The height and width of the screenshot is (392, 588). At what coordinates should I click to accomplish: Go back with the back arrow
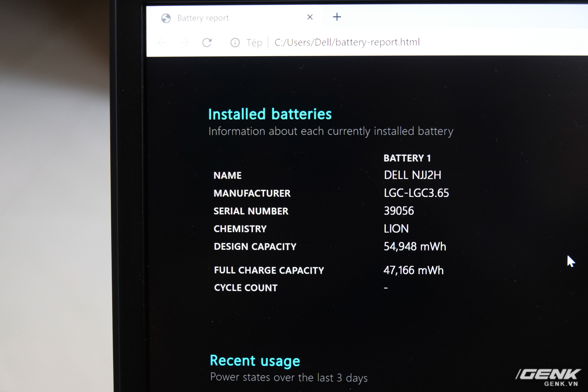pyautogui.click(x=162, y=43)
